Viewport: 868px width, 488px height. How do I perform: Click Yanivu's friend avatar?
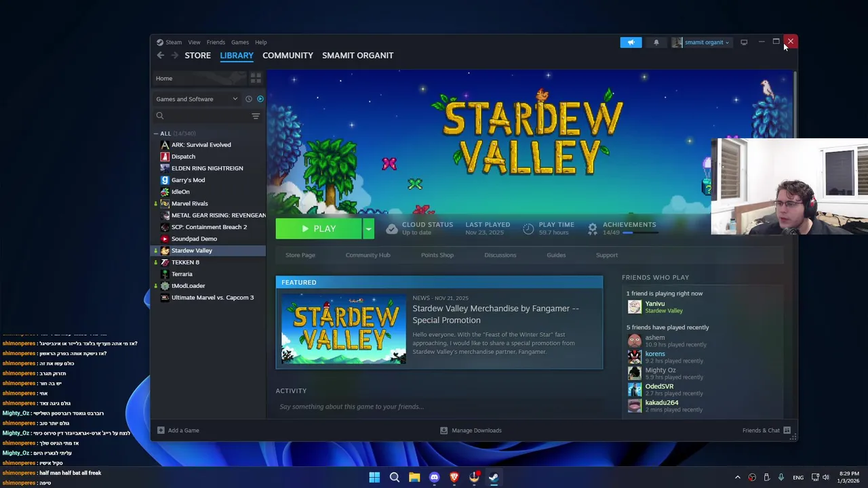(634, 307)
